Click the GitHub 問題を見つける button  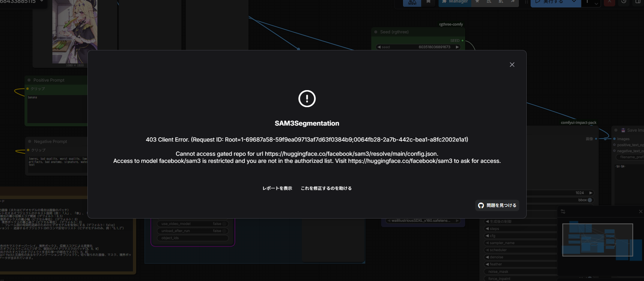click(x=497, y=205)
